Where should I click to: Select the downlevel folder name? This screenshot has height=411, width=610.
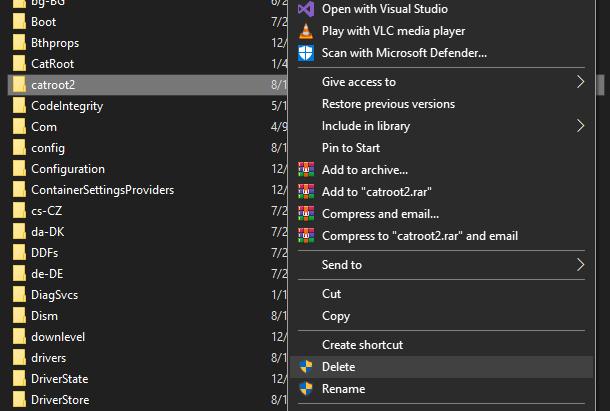[58, 337]
